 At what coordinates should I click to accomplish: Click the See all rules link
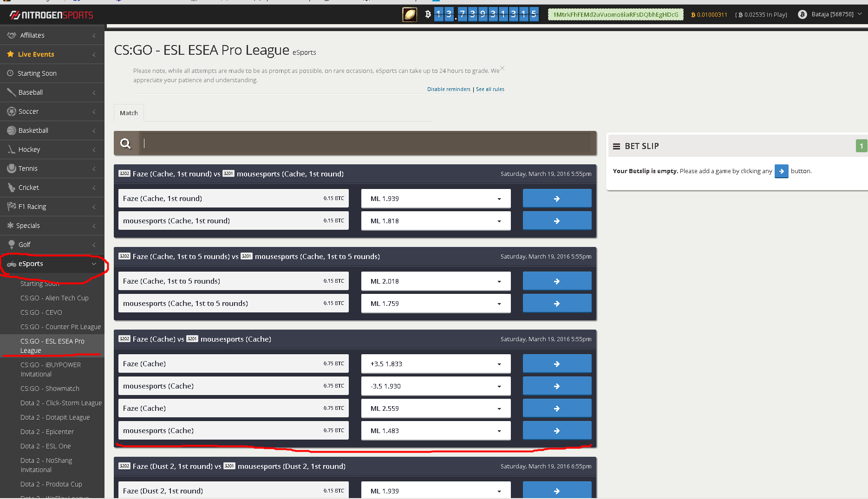(x=490, y=89)
